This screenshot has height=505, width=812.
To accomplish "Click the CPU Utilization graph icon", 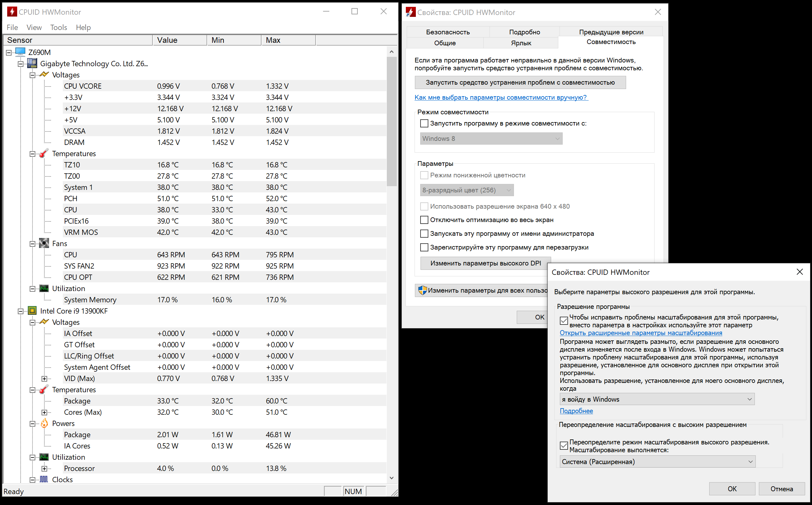I will tap(44, 457).
